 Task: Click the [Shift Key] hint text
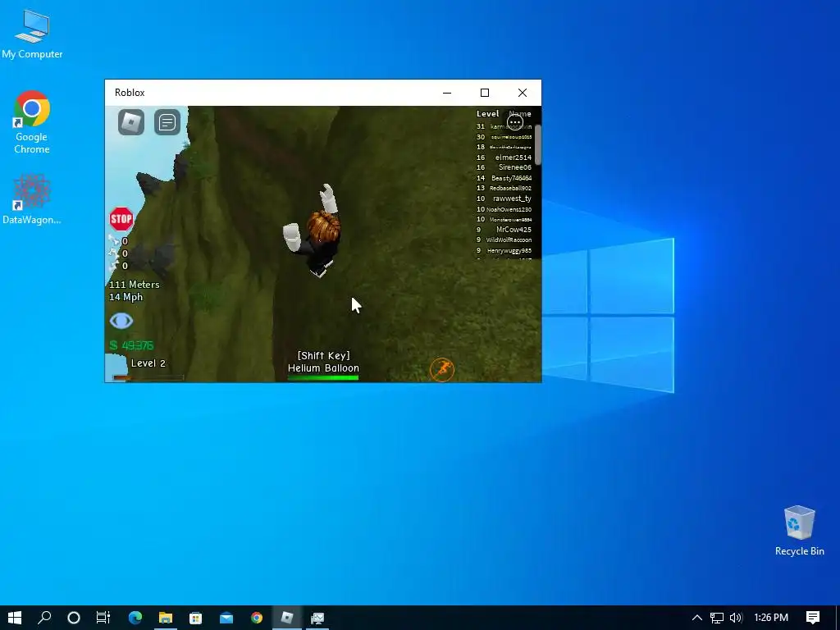(323, 356)
